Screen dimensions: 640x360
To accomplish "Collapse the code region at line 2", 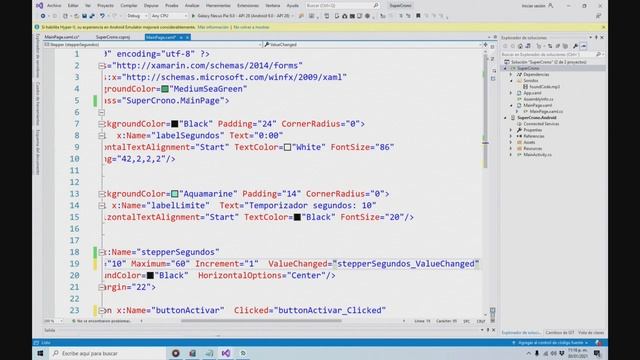I will click(101, 66).
